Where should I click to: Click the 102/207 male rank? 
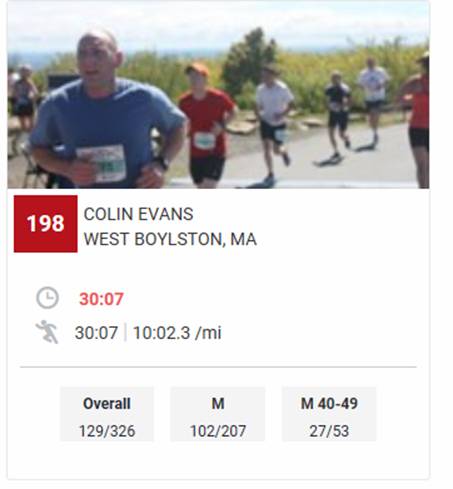click(x=218, y=431)
